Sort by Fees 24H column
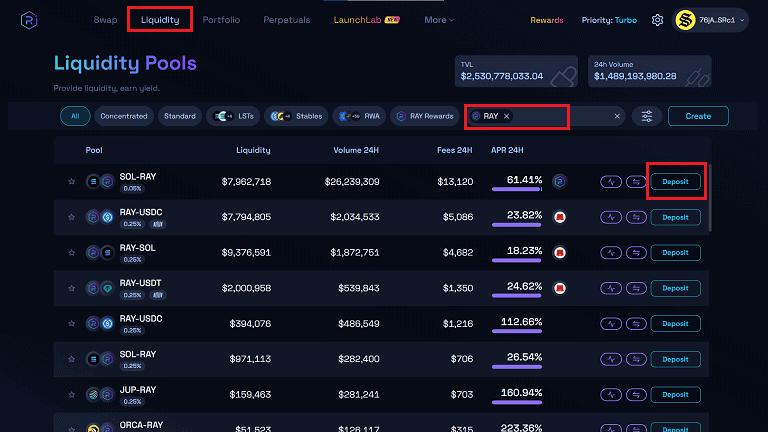The image size is (768, 432). click(455, 150)
